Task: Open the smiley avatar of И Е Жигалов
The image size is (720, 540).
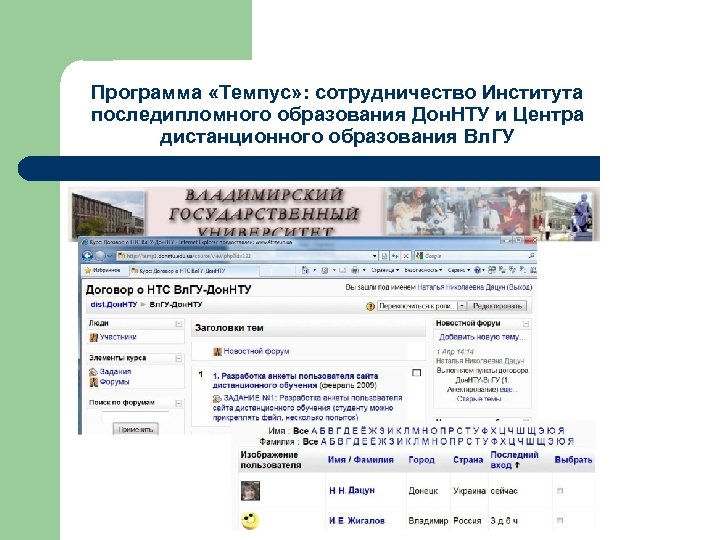Action: tap(250, 521)
